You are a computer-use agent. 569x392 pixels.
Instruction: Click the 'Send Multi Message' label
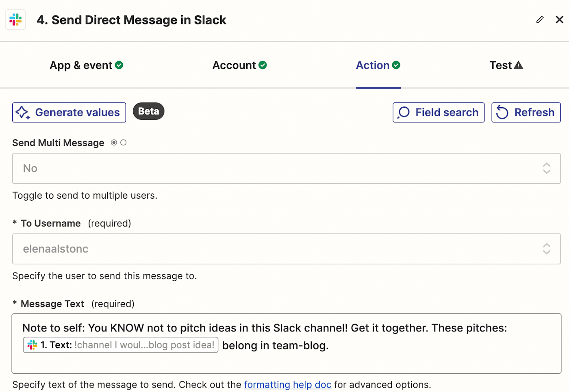coord(58,143)
